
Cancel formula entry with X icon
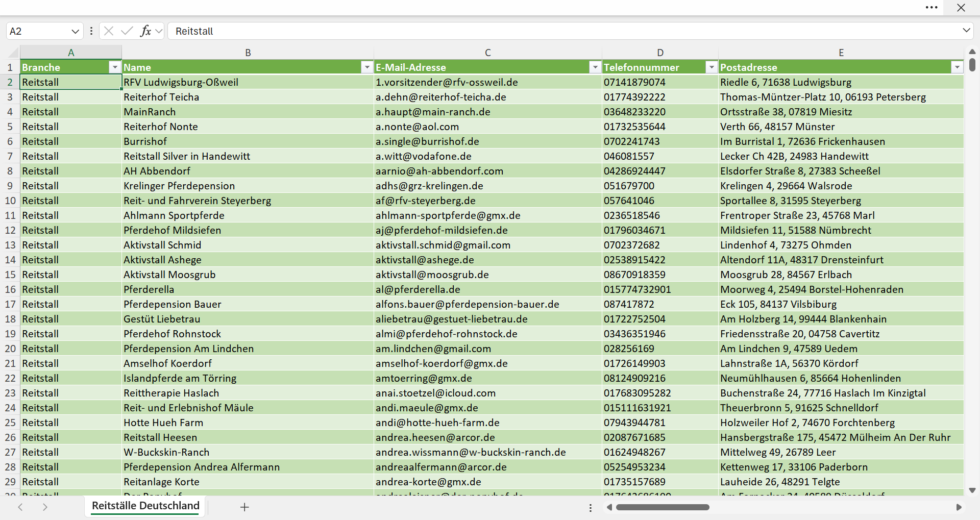point(109,31)
